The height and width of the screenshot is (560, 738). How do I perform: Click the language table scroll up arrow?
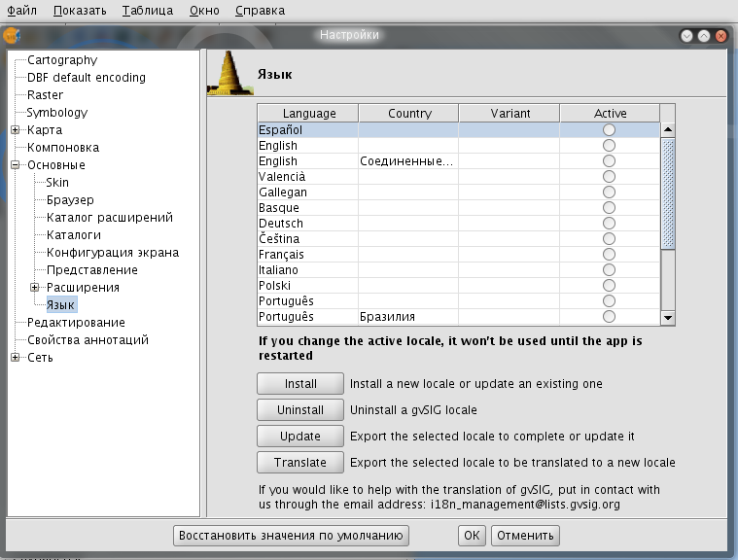668,129
